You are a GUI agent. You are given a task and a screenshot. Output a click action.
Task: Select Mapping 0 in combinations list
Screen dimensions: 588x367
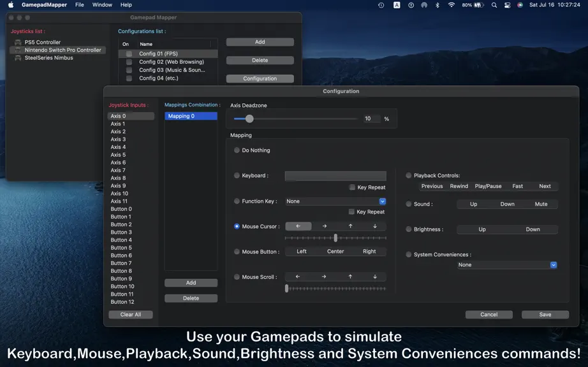[191, 116]
